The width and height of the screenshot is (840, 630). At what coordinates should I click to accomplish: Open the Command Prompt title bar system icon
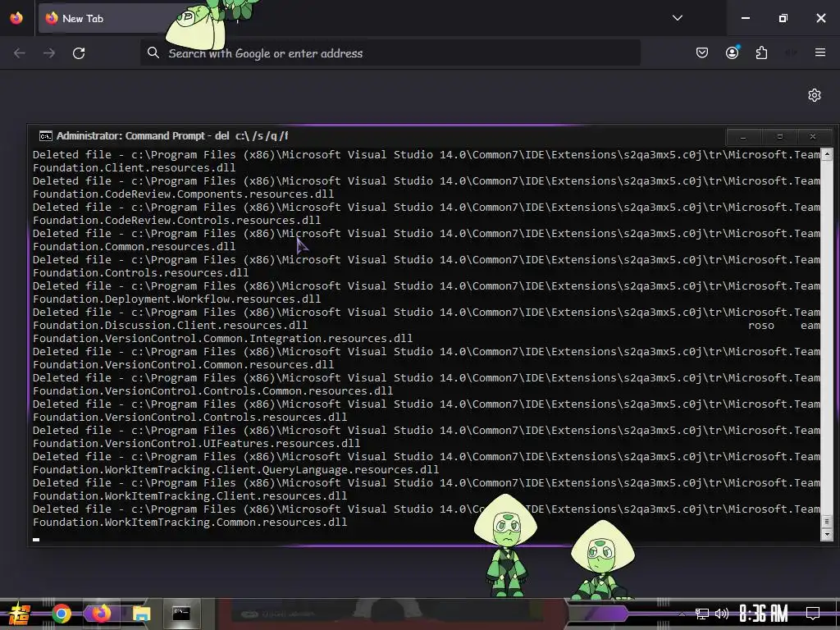46,136
